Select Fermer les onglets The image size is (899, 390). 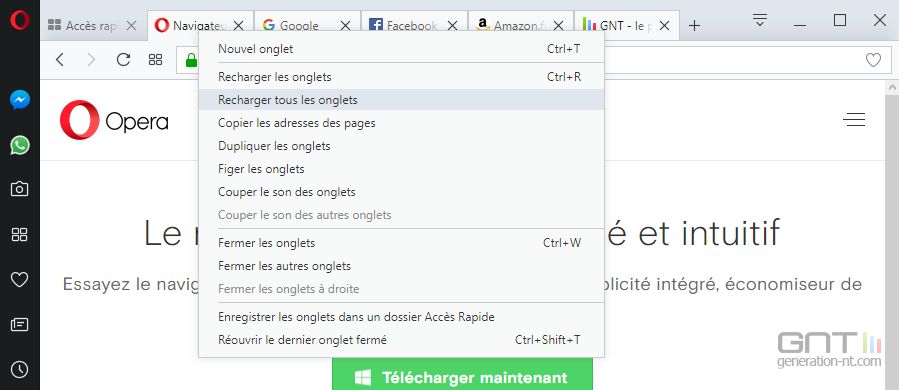point(401,243)
